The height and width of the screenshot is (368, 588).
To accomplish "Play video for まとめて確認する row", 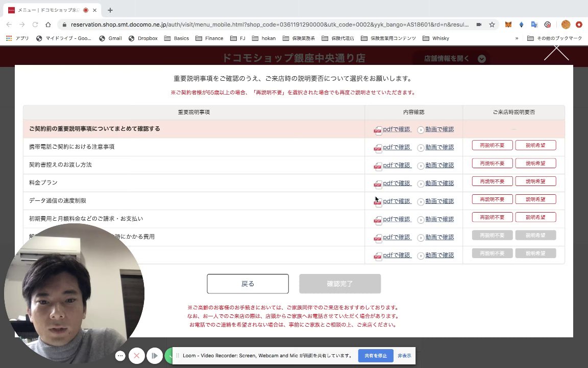I will (x=439, y=129).
